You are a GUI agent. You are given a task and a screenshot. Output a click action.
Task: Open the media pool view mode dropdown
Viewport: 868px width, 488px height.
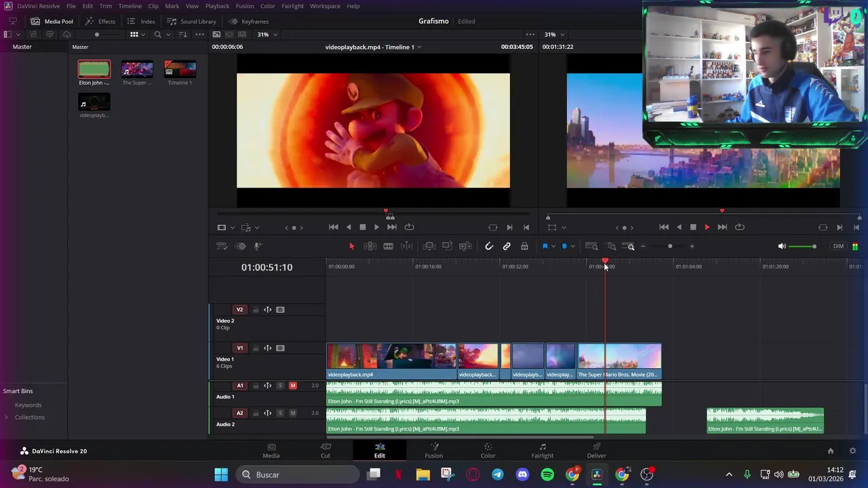point(144,35)
